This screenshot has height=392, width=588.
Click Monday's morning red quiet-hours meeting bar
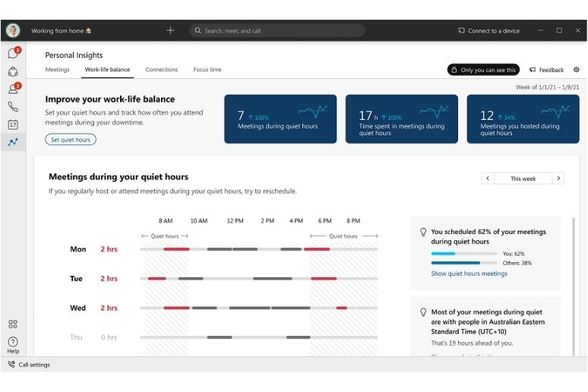(176, 249)
